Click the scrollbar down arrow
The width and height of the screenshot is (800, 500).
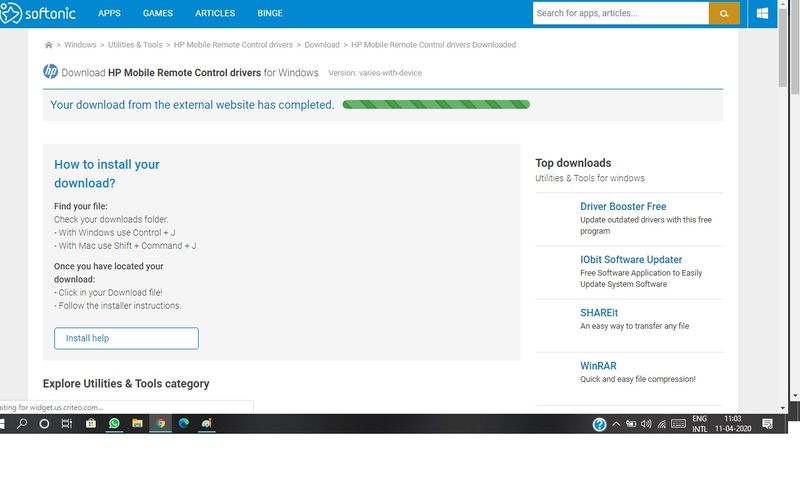coord(783,408)
